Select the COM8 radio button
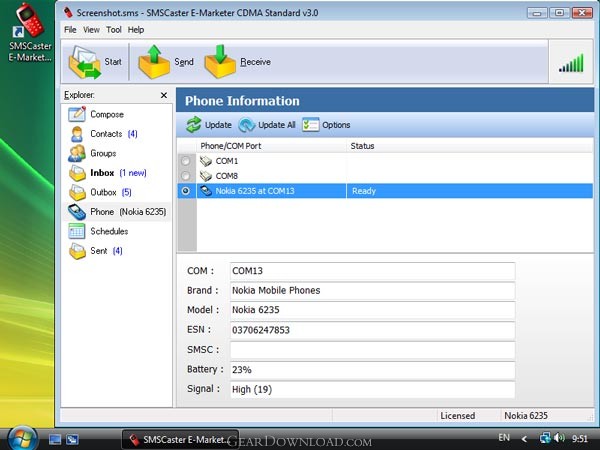600x450 pixels. click(186, 176)
